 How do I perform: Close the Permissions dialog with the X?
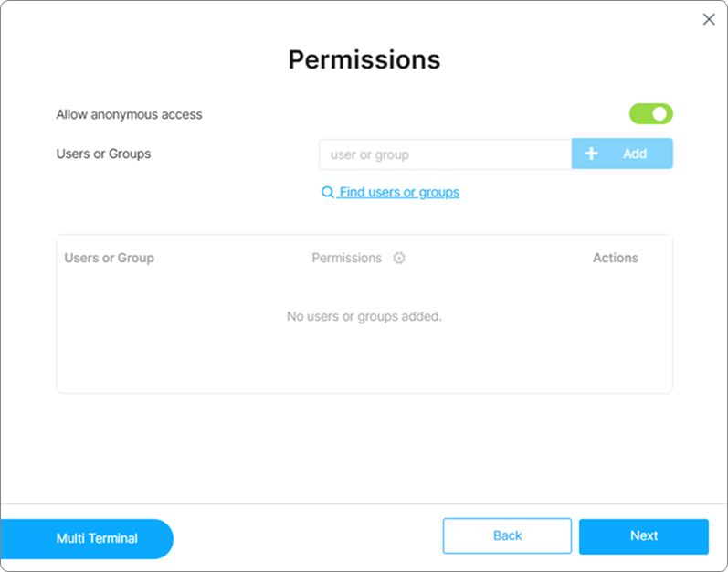709,19
